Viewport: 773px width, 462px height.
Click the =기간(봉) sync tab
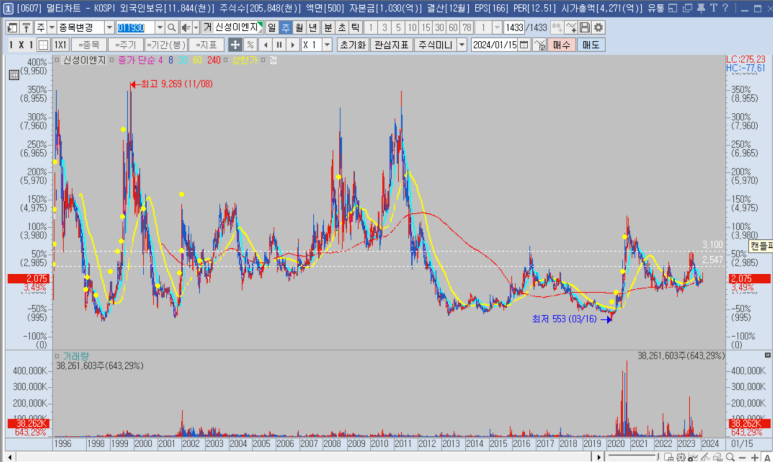(x=166, y=45)
